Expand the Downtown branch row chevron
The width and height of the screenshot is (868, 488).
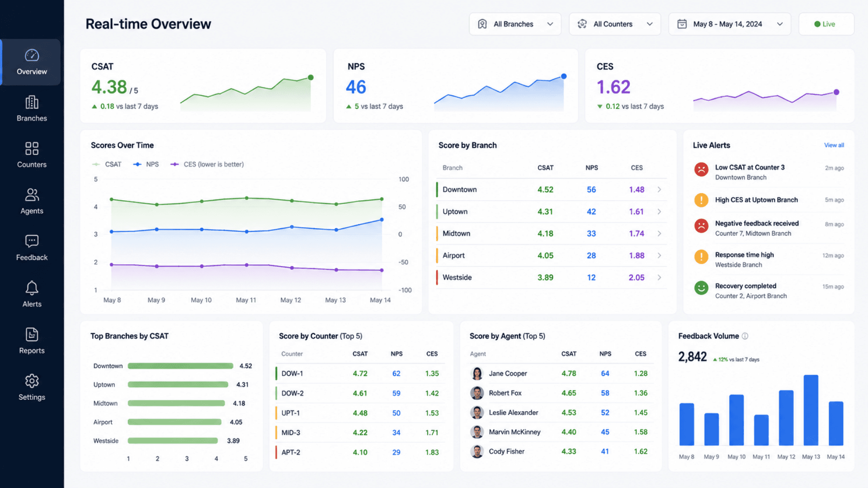click(660, 190)
